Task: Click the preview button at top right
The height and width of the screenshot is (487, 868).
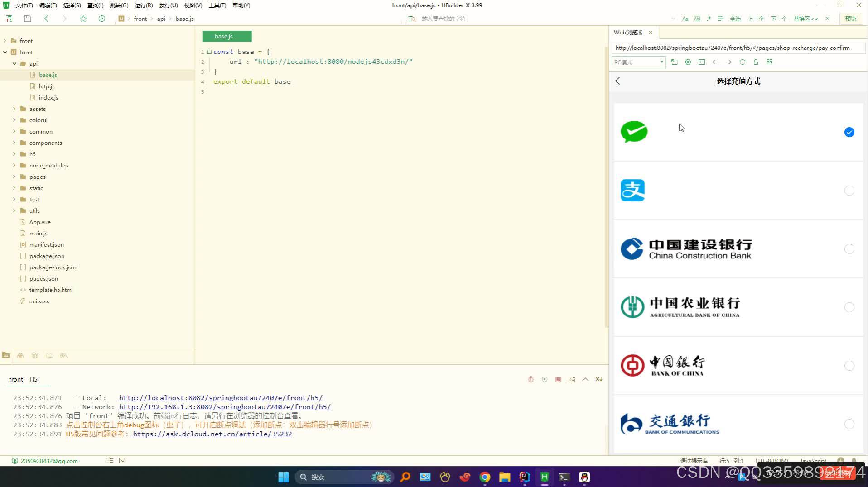Action: (850, 19)
